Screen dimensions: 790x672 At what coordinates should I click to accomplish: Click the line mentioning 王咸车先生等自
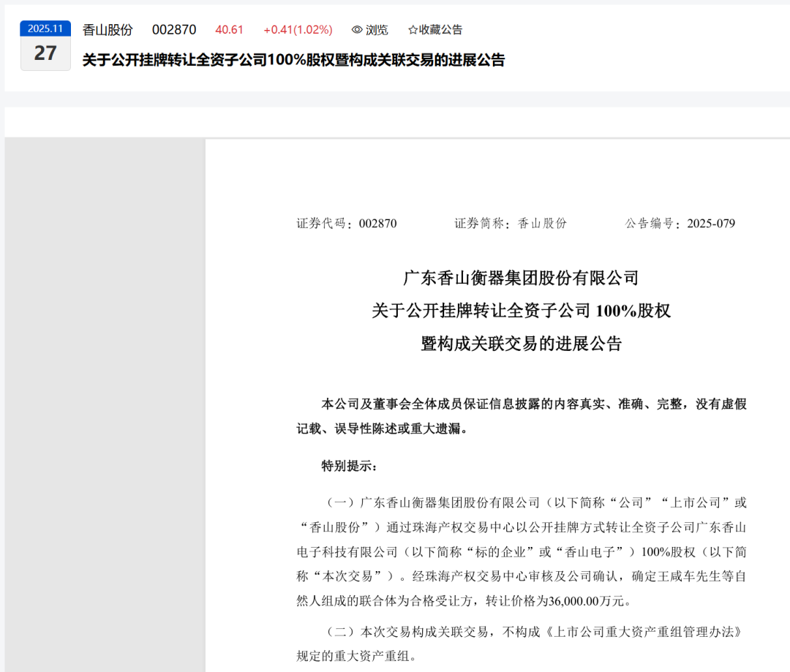(522, 576)
